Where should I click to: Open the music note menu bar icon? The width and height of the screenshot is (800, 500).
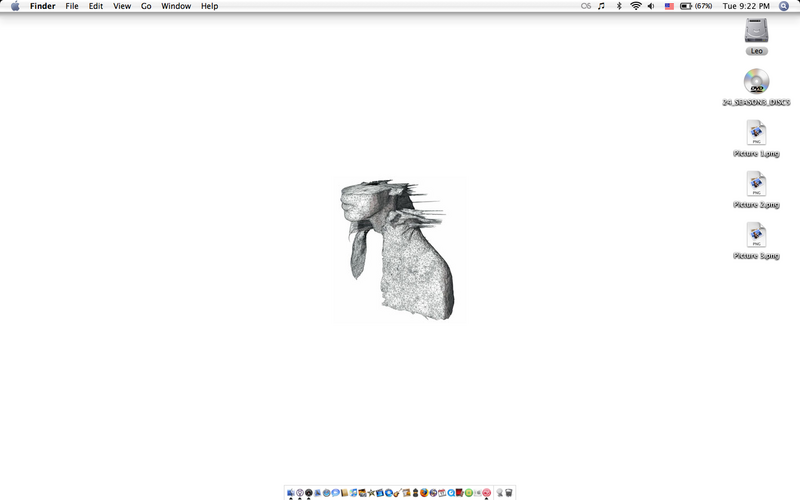point(602,6)
